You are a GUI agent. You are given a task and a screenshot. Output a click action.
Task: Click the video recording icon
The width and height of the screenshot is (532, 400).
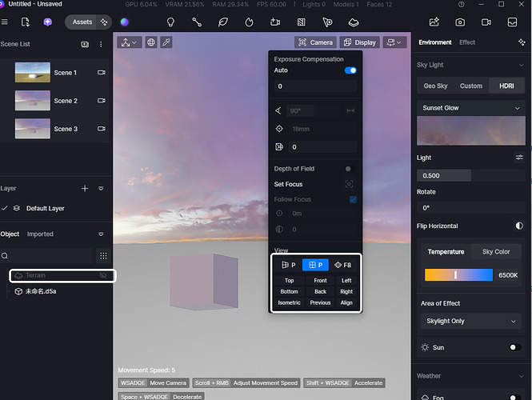point(486,22)
